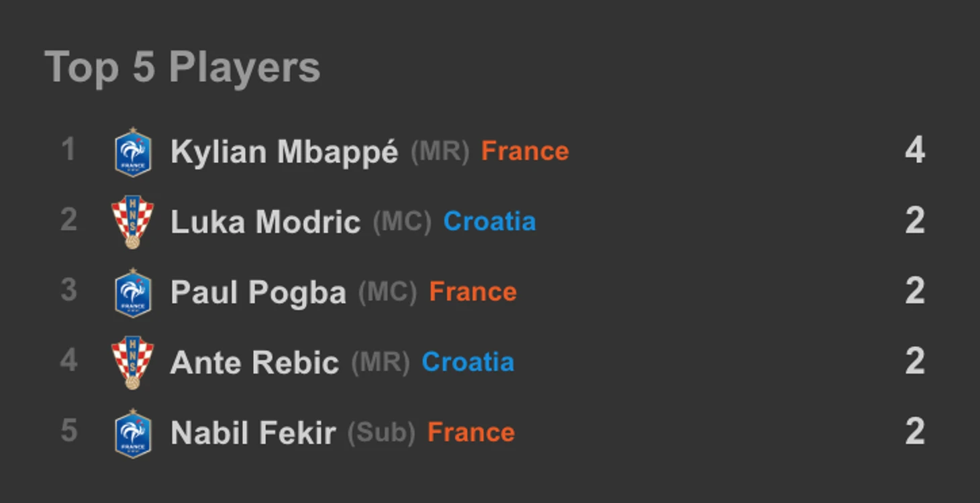Screen dimensions: 980x503
Task: Select the Top 5 Players heading
Action: pos(183,68)
